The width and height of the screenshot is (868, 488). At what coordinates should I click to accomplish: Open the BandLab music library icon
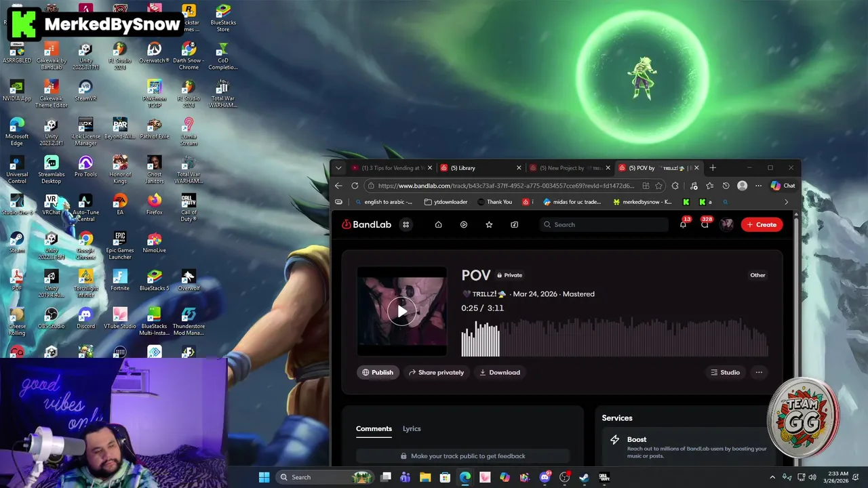pyautogui.click(x=514, y=224)
